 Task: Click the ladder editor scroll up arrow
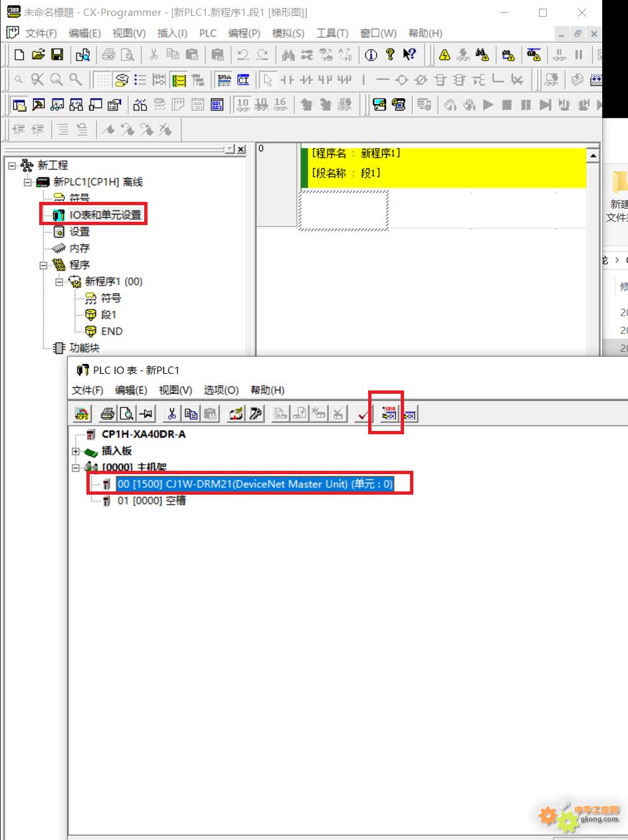593,156
